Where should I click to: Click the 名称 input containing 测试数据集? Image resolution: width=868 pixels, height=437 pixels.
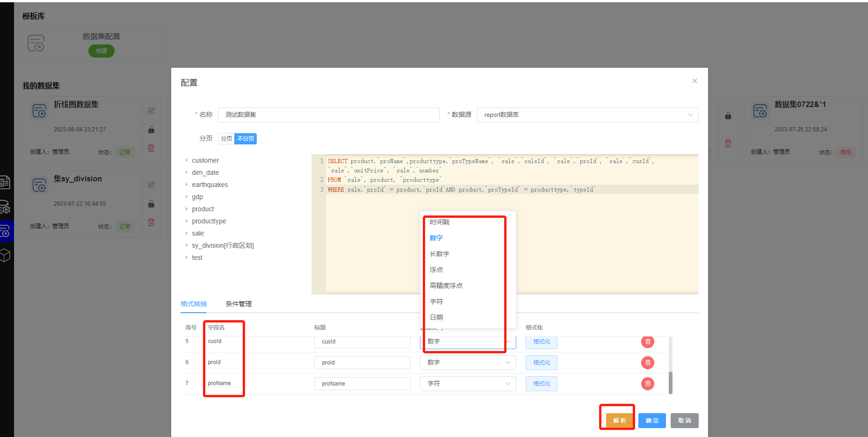(x=329, y=115)
